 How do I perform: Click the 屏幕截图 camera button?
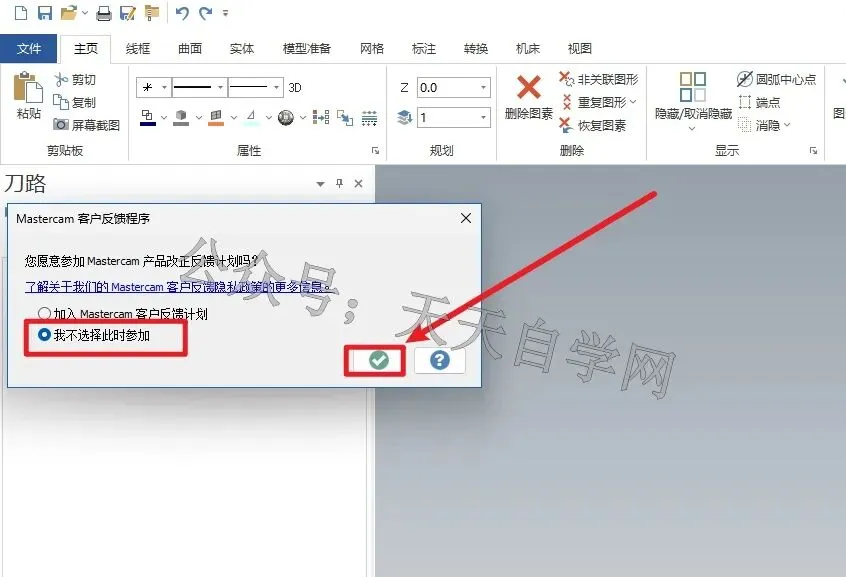point(86,125)
